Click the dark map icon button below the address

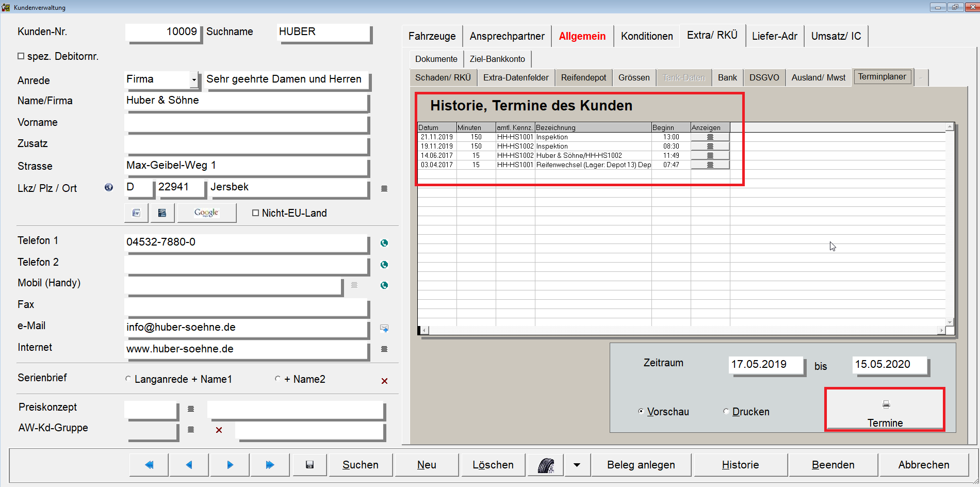click(162, 213)
